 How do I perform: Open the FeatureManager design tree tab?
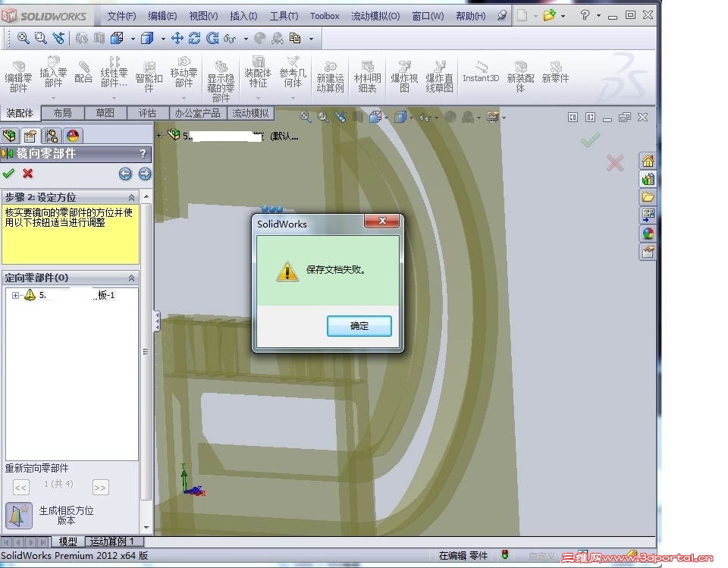point(9,136)
